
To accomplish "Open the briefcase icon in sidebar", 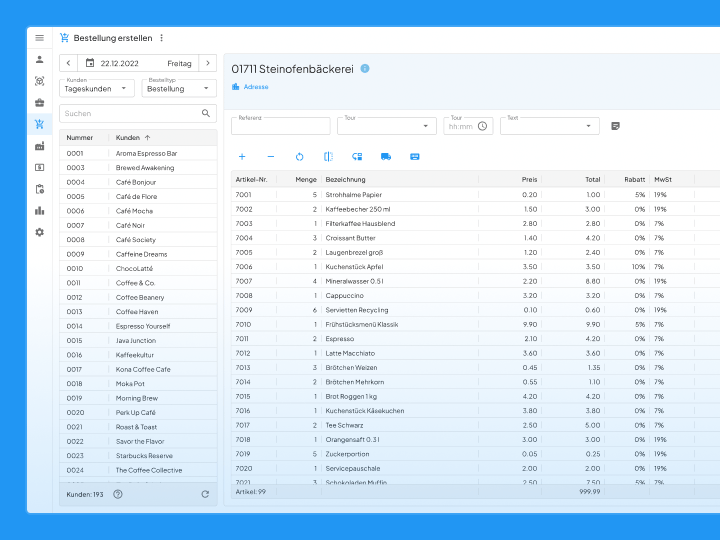I will click(x=39, y=103).
